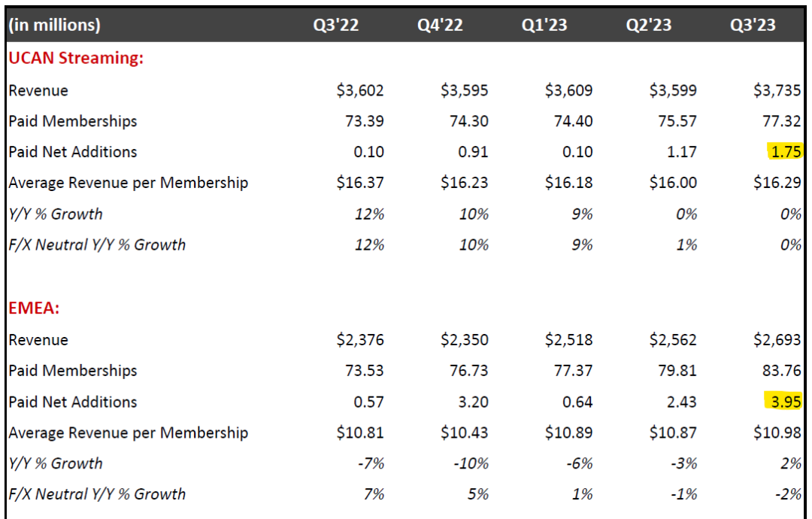Click the $16.37 average revenue cell
The image size is (812, 519).
tap(360, 183)
